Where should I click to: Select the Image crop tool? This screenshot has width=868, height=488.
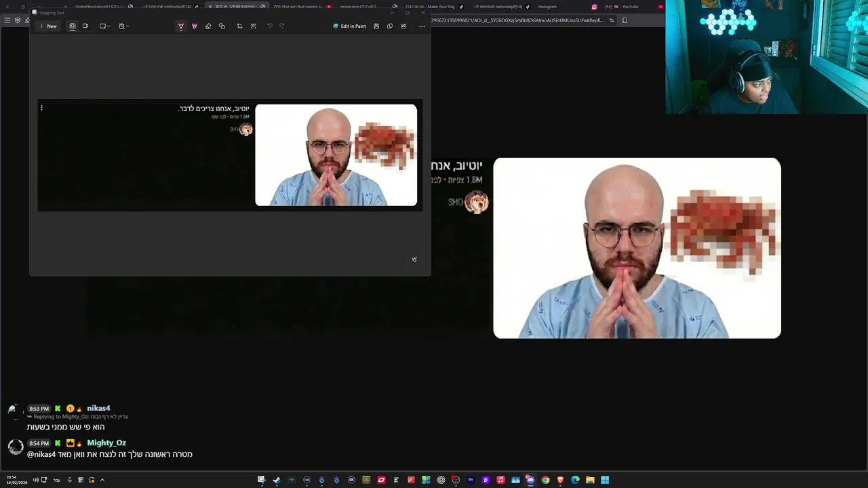(239, 26)
